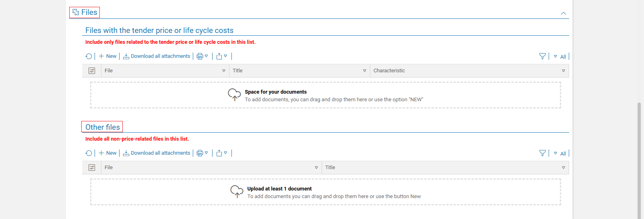Click the "Space for your documents" drop zone
Image resolution: width=644 pixels, height=219 pixels.
pos(325,95)
